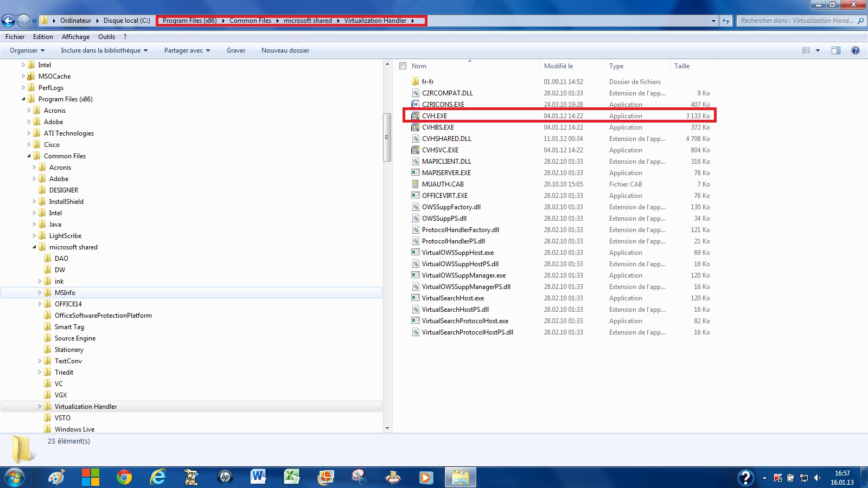868x488 pixels.
Task: Open the Affichage menu
Action: click(75, 37)
